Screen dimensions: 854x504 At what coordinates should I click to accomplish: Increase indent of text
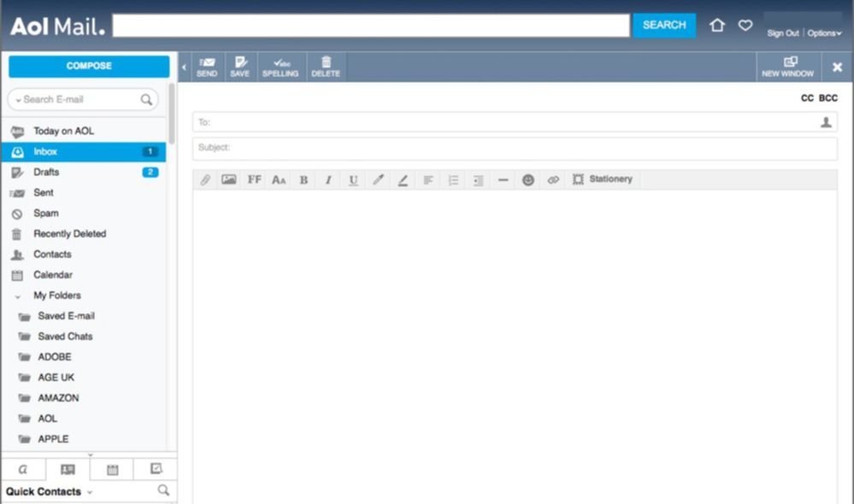click(478, 179)
